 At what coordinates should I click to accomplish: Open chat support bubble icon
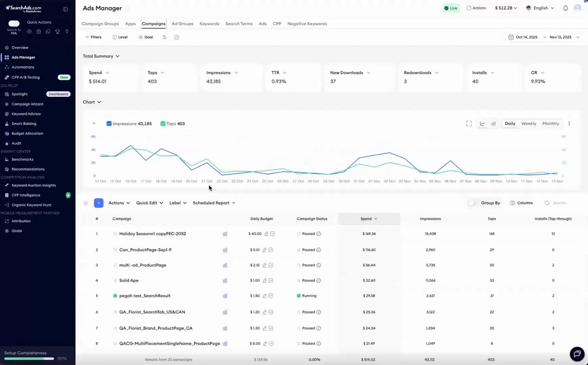click(x=577, y=354)
